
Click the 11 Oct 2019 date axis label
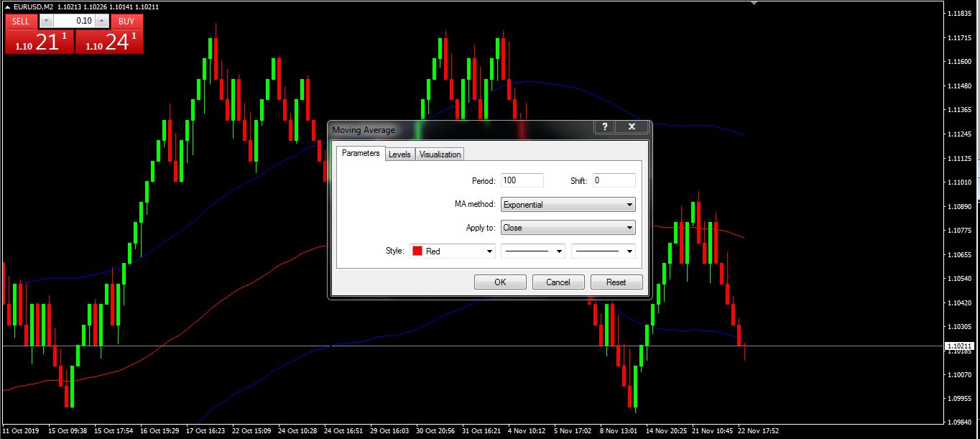(19, 432)
